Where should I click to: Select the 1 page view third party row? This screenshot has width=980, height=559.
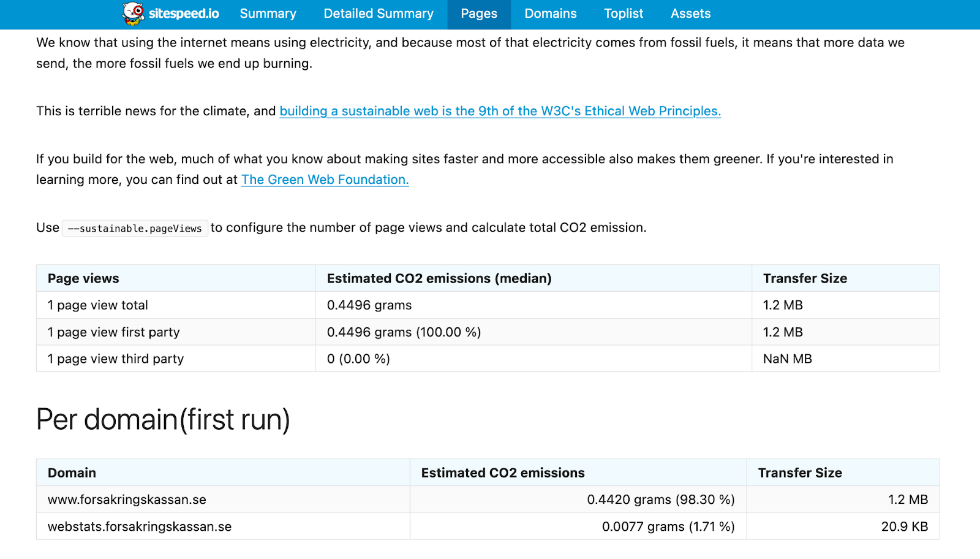(116, 359)
